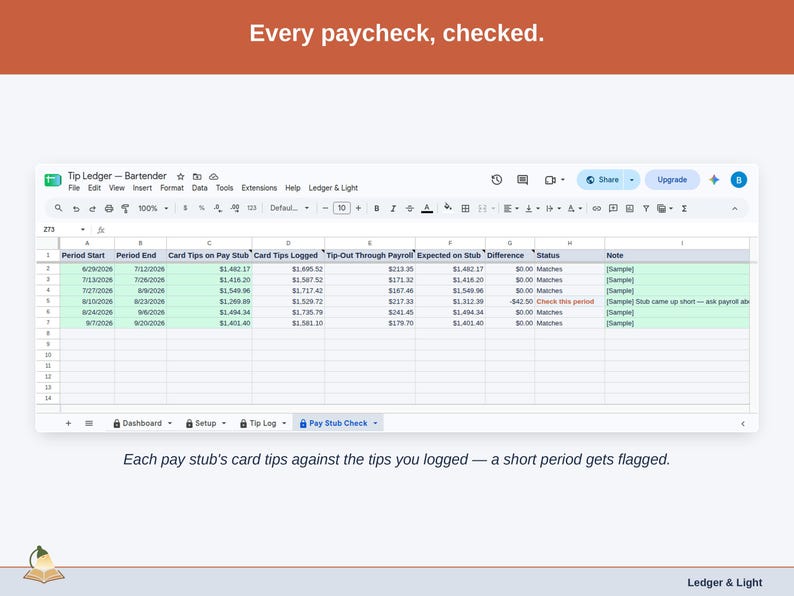Add a new sheet with plus
Screen dimensions: 794x596
coord(68,423)
